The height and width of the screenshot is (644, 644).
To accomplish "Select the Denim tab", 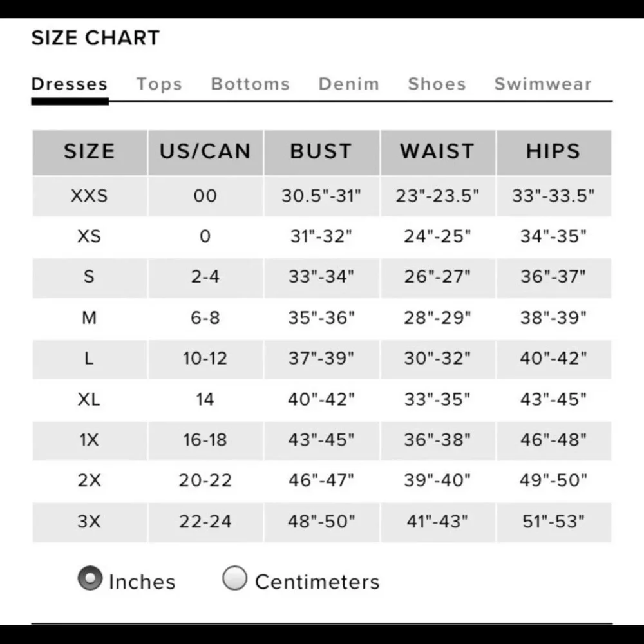I will (x=349, y=84).
